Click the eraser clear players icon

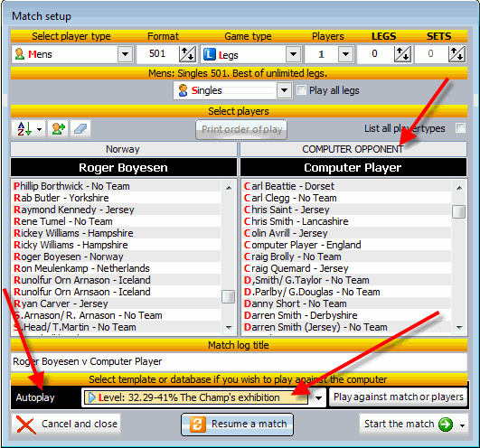pyautogui.click(x=80, y=129)
